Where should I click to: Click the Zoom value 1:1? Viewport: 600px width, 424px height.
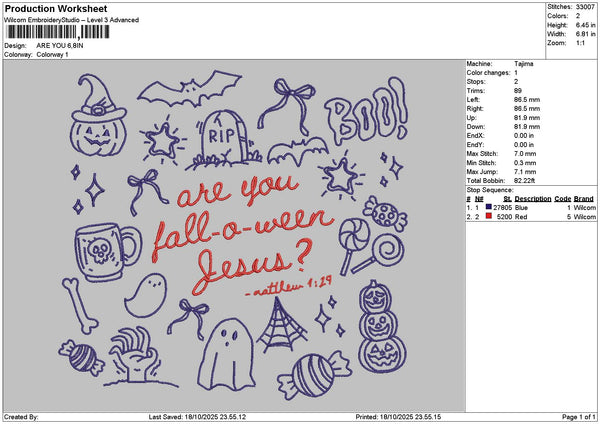(580, 43)
